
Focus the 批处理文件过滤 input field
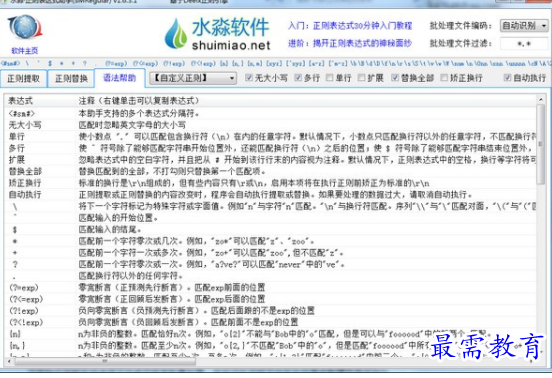click(524, 44)
